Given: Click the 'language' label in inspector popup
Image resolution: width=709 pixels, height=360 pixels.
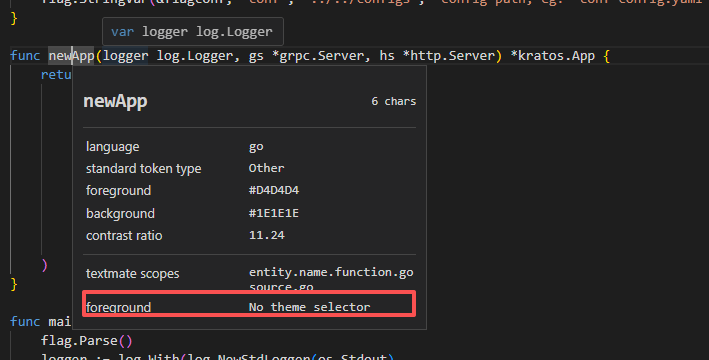Looking at the screenshot, I should [x=113, y=147].
